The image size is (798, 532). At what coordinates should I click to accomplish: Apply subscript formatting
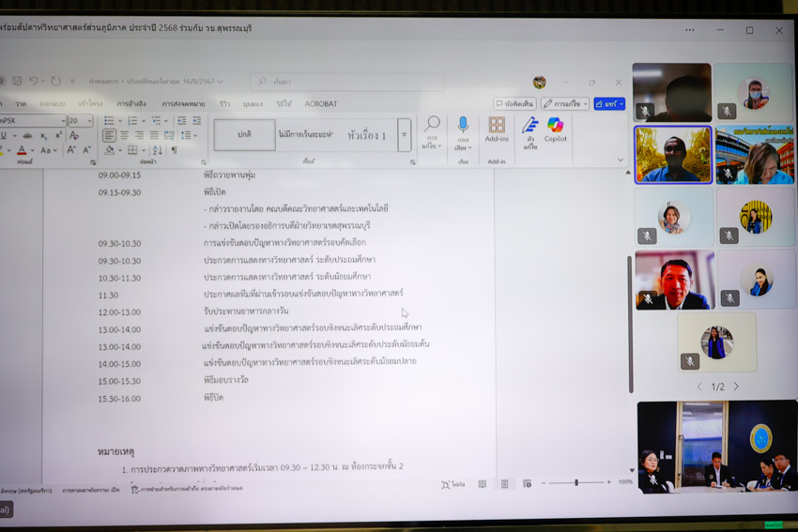[x=44, y=135]
